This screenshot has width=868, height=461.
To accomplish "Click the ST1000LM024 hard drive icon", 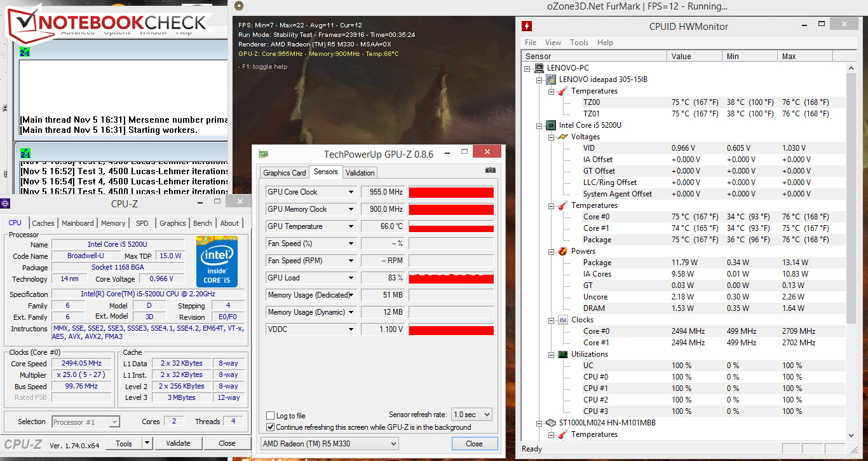I will [x=551, y=423].
